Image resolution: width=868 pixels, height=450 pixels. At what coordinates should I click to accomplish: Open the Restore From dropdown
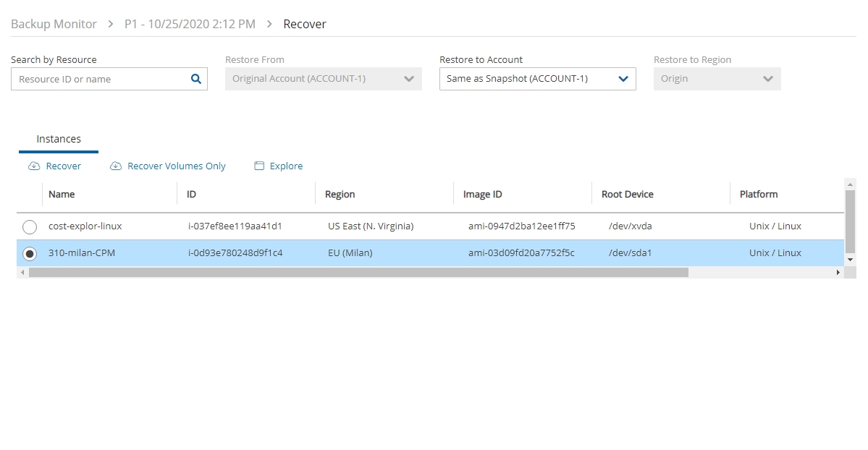tap(323, 79)
